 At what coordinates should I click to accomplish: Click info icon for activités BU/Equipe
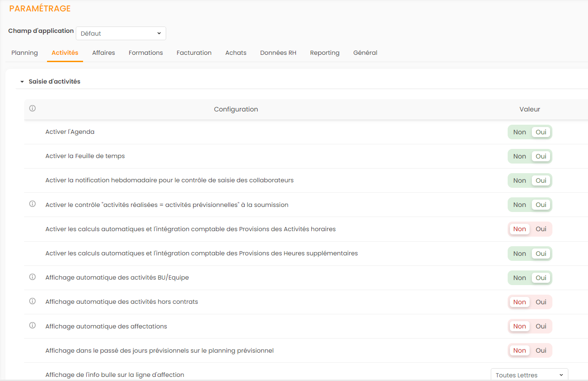coord(32,277)
